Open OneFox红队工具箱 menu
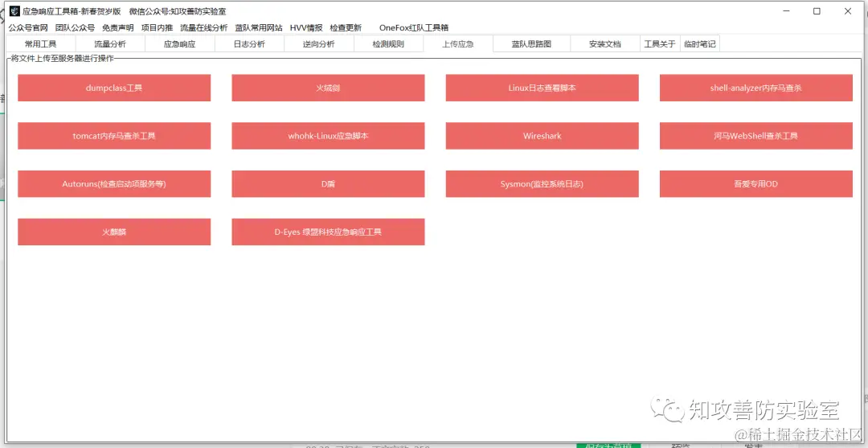 pyautogui.click(x=414, y=27)
